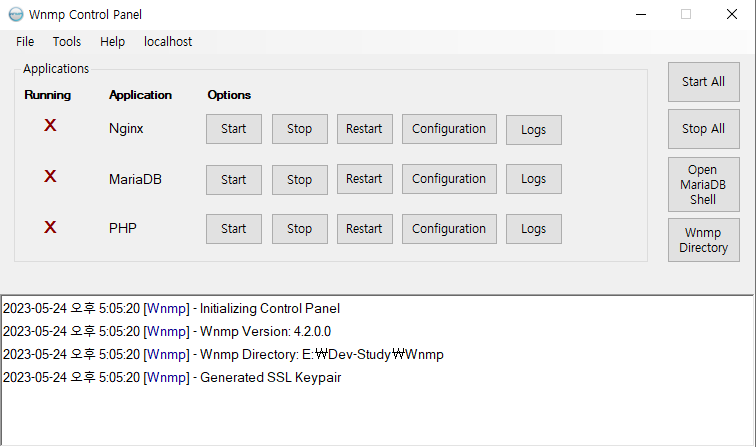Click the Stop All button
The height and width of the screenshot is (447, 756).
tap(703, 129)
